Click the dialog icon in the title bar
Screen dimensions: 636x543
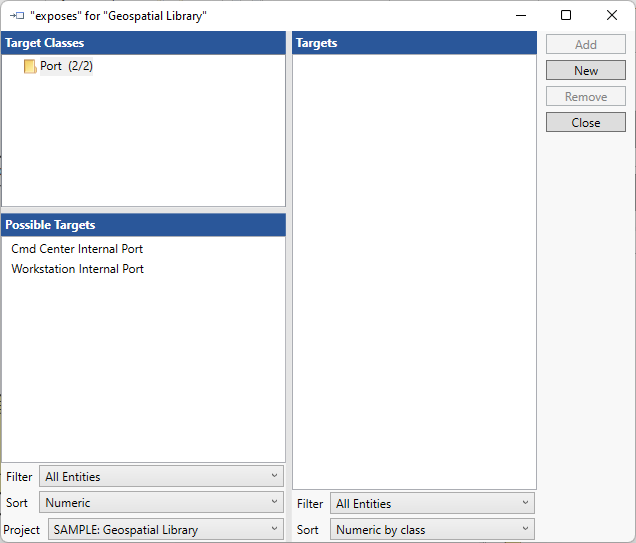(x=17, y=16)
